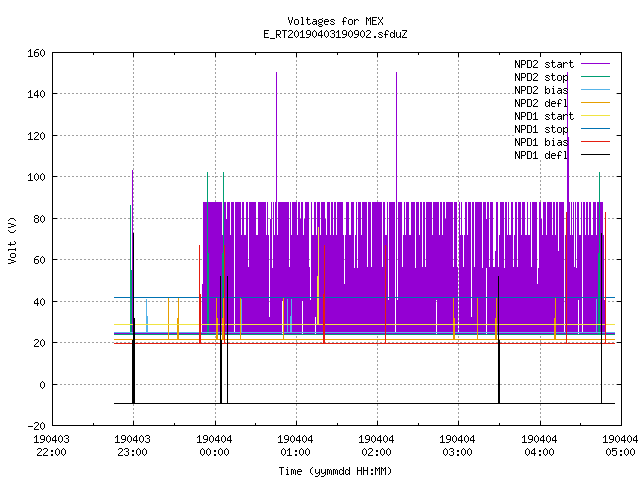The height and width of the screenshot is (480, 640).
Task: Click the y-axis tick value 160
Action: coord(36,53)
